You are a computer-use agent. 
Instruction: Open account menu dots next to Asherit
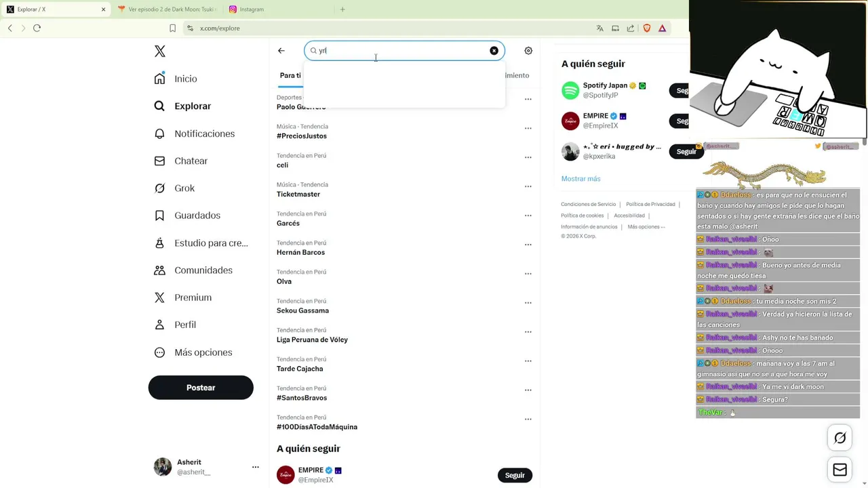click(x=256, y=467)
